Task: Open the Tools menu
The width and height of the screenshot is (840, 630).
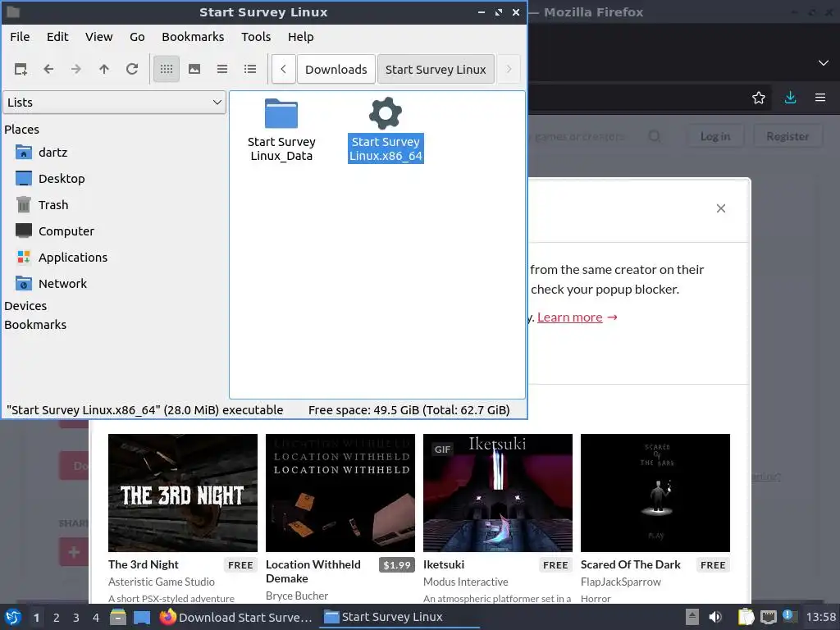Action: 256,37
